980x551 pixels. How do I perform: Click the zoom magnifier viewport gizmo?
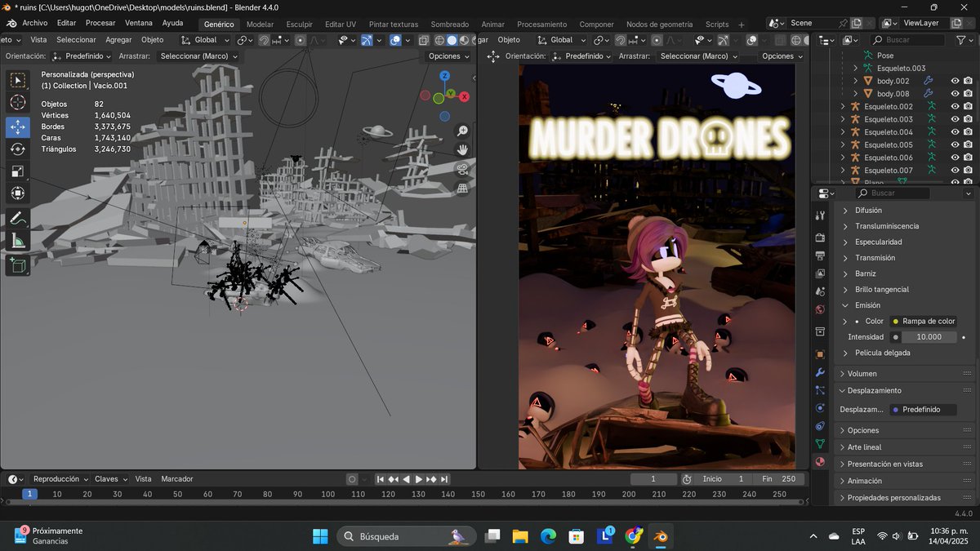(462, 131)
